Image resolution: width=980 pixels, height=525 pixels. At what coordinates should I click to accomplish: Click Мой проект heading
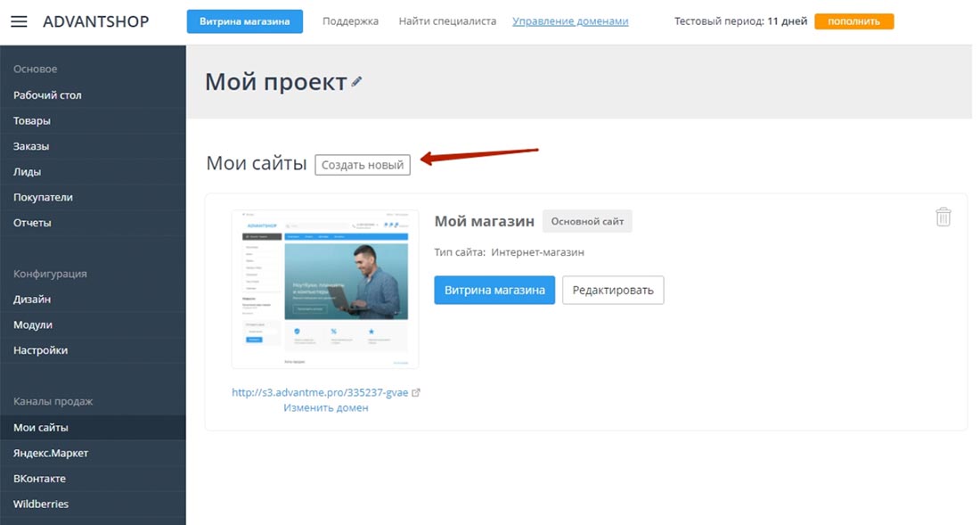(276, 82)
